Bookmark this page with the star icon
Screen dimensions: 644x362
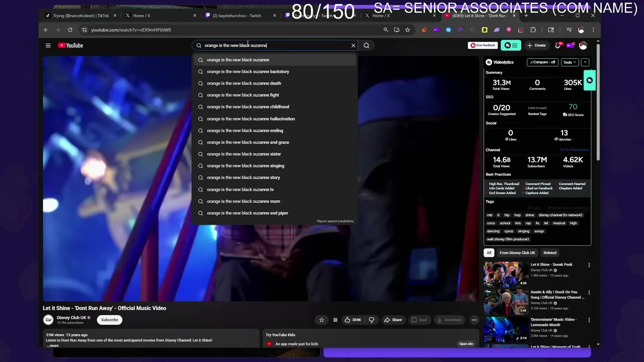tap(408, 30)
